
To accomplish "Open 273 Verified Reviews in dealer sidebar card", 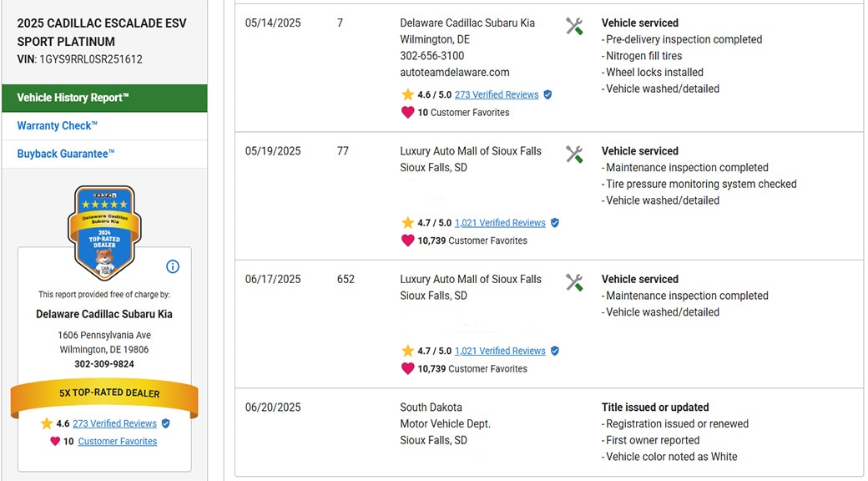I will pyautogui.click(x=114, y=423).
